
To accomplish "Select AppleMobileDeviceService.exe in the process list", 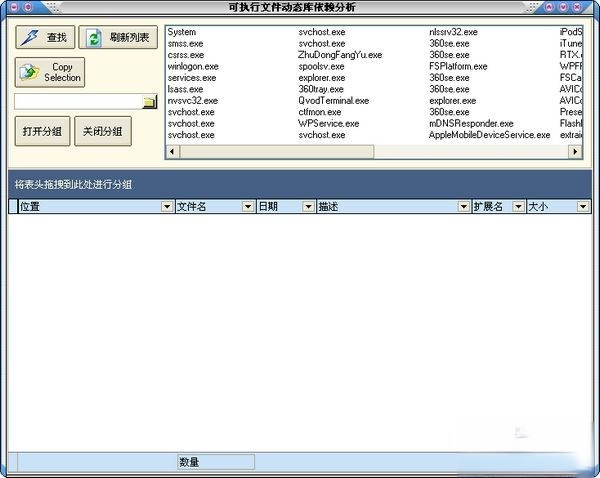I will (x=489, y=135).
